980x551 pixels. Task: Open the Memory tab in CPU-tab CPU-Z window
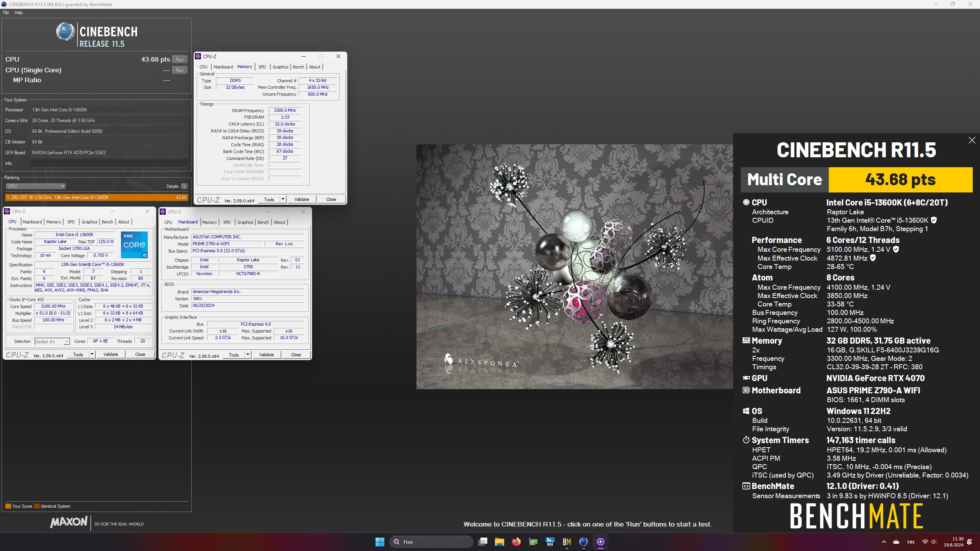coord(54,222)
